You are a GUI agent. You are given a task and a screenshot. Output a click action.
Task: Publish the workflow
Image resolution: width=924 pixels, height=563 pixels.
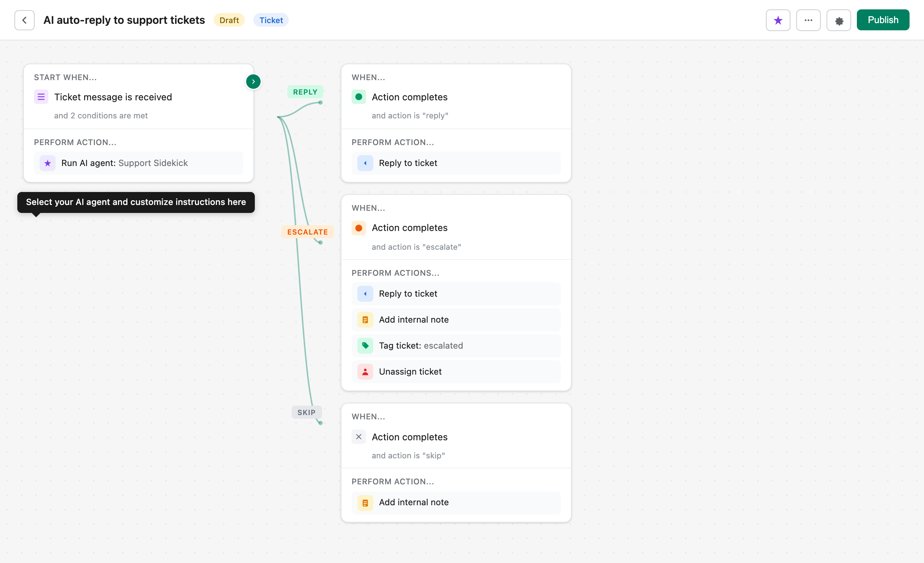pyautogui.click(x=883, y=20)
